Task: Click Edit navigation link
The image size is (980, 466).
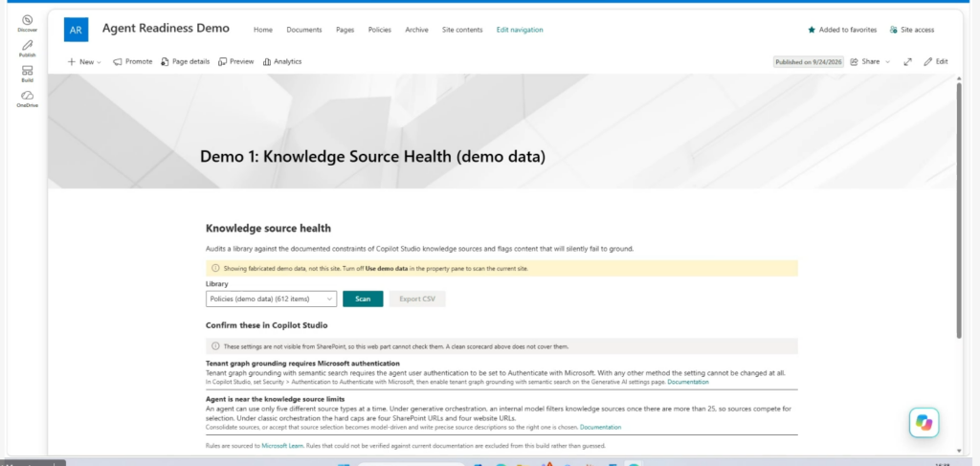Action: 520,30
